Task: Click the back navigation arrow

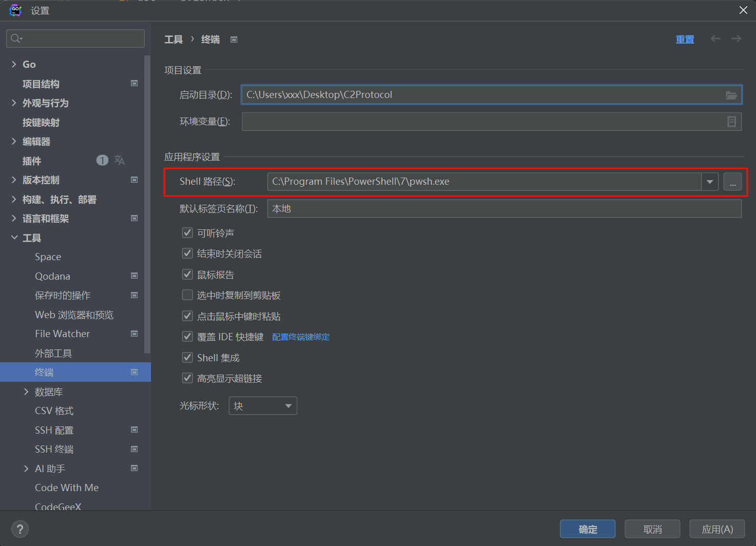Action: click(715, 39)
